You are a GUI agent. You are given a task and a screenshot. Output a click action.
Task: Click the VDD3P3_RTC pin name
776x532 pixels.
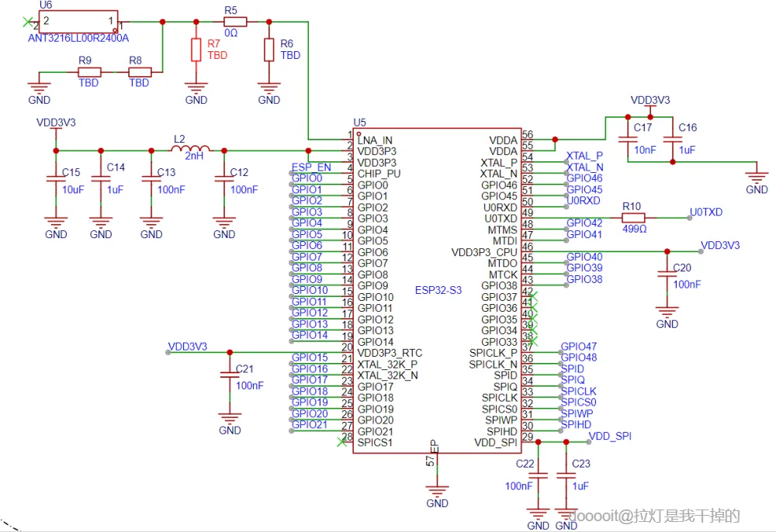point(390,353)
